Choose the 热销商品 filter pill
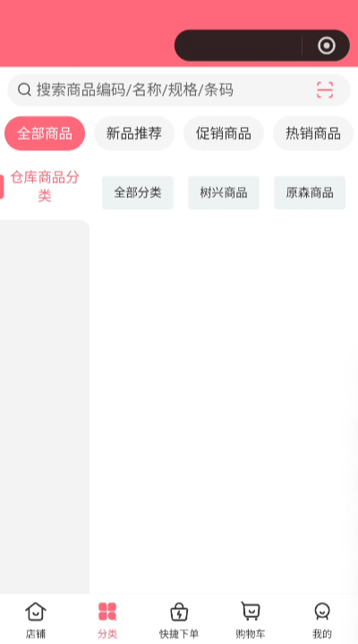This screenshot has width=358, height=644. [313, 133]
